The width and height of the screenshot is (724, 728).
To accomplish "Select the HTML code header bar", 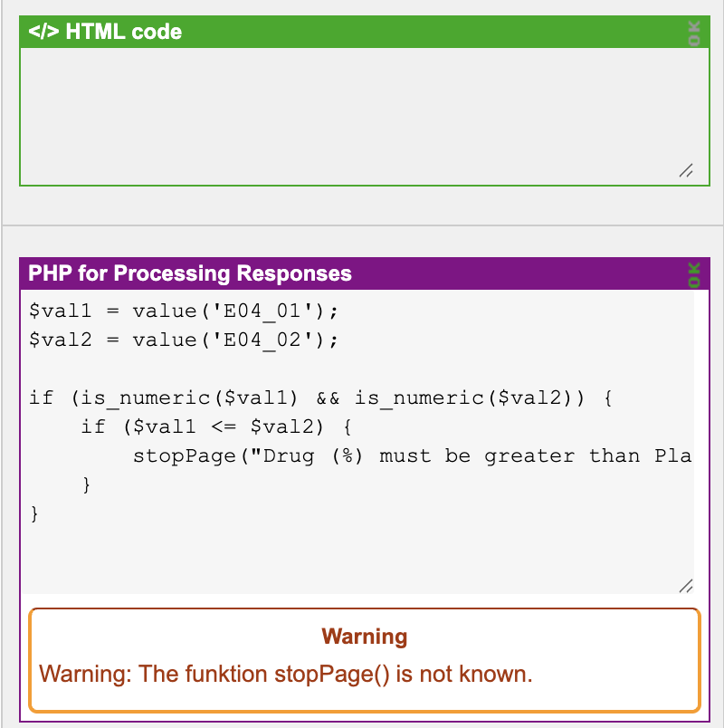I will (x=365, y=32).
